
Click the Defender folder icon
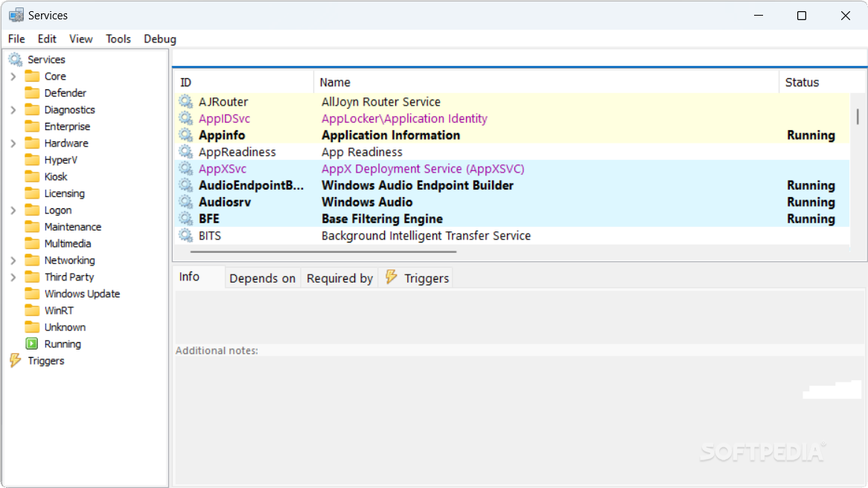click(x=32, y=92)
